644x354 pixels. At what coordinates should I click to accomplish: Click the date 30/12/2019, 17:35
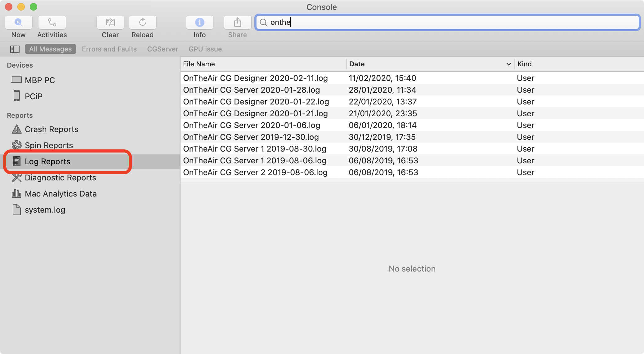382,137
